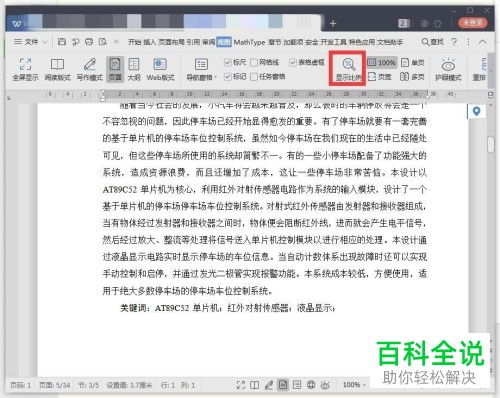Click the 关键词 keywords line in document
The height and width of the screenshot is (398, 500).
pyautogui.click(x=228, y=308)
